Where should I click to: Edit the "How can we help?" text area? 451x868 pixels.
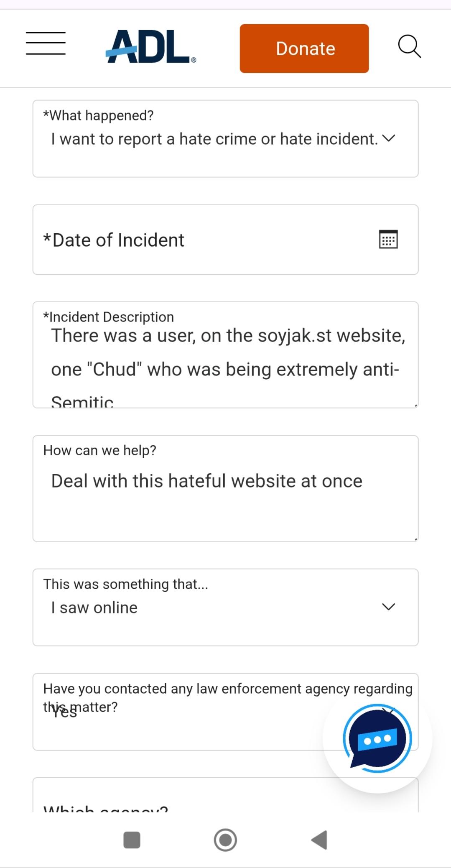pyautogui.click(x=226, y=488)
